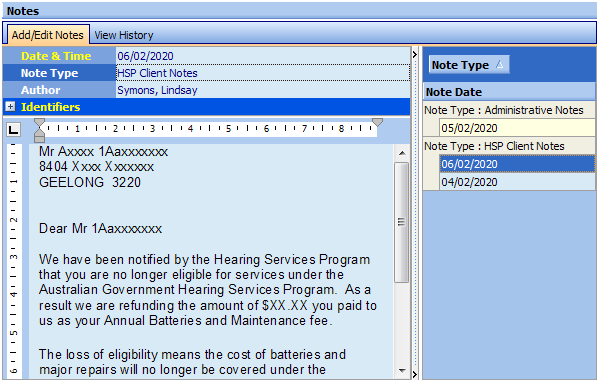Select the Note Type field HSP Client Notes
Viewport: 599px width, 382px height.
coord(263,73)
